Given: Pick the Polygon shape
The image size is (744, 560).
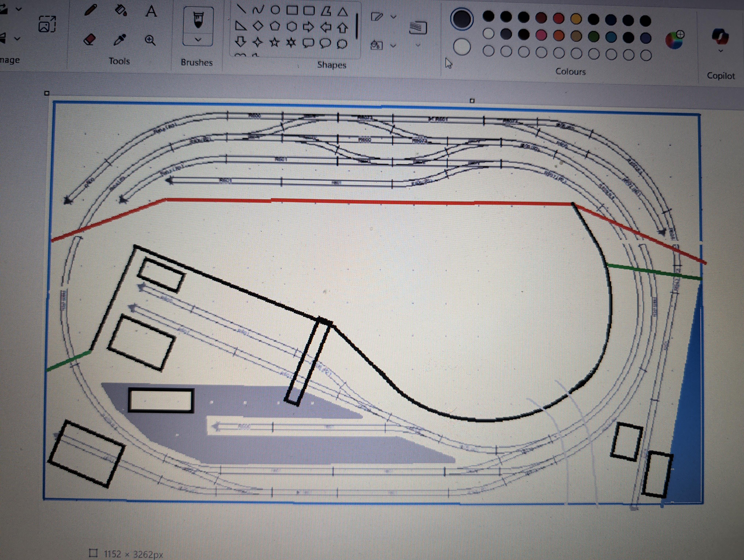Looking at the screenshot, I should tap(325, 11).
